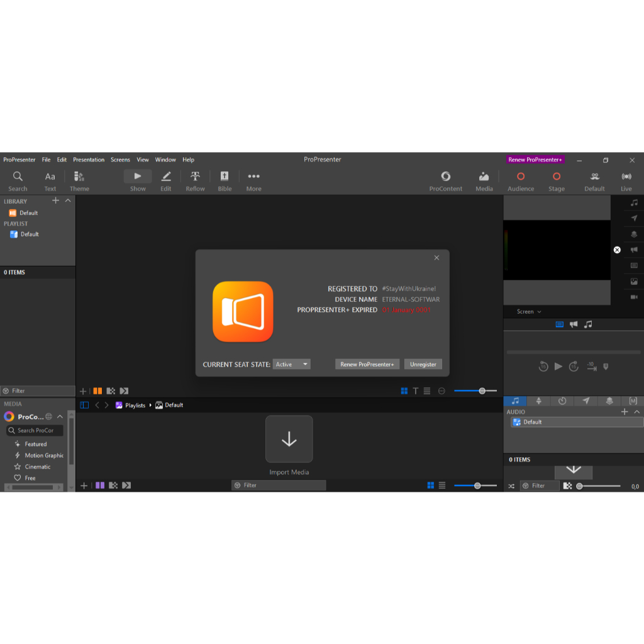
Task: Collapse the ProContent section chevron
Action: pyautogui.click(x=60, y=416)
